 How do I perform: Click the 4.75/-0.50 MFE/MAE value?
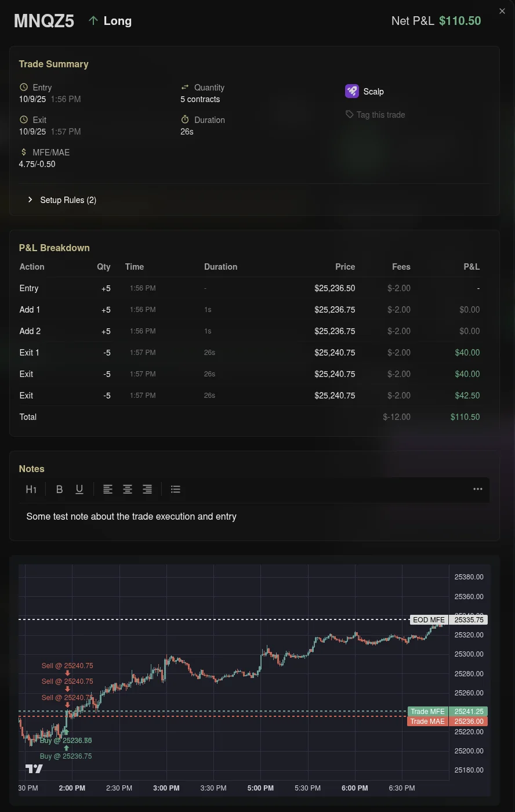37,164
